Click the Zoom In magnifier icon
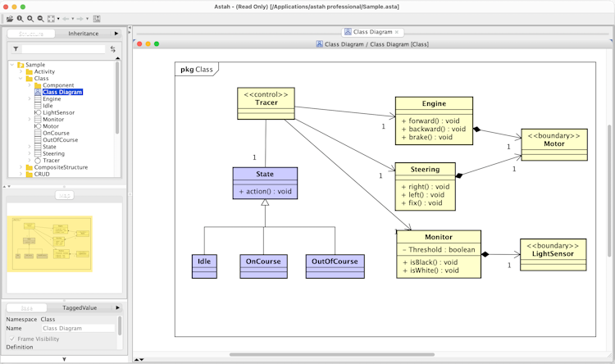615x364 pixels. click(x=30, y=18)
